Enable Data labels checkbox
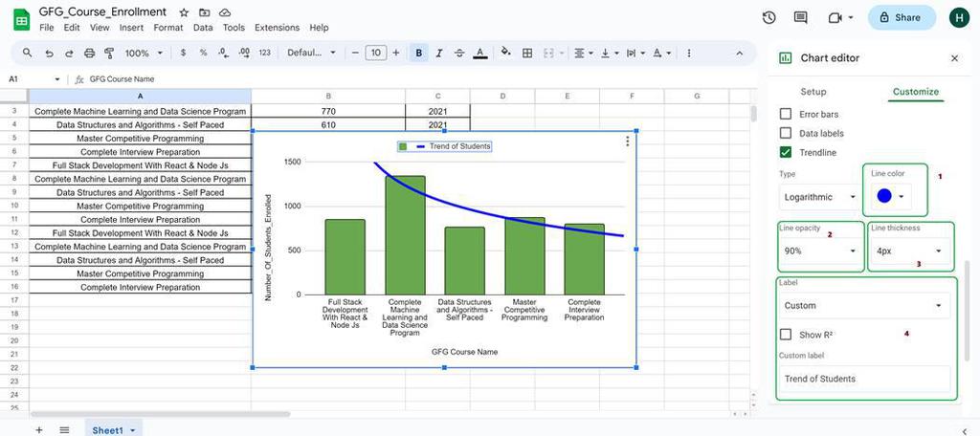980x436 pixels. pos(786,133)
